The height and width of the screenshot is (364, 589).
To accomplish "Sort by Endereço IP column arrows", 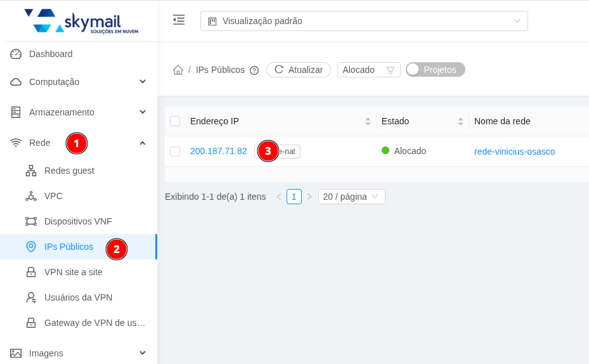I will pos(368,121).
